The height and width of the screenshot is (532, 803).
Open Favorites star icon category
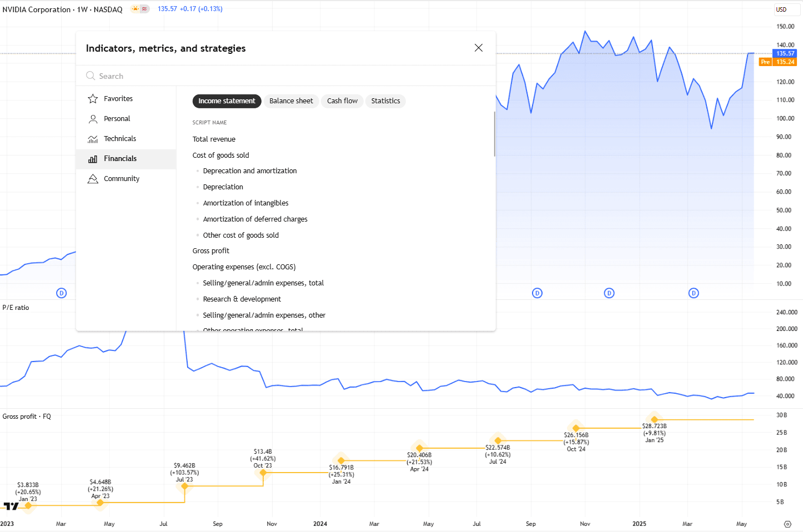(x=93, y=99)
